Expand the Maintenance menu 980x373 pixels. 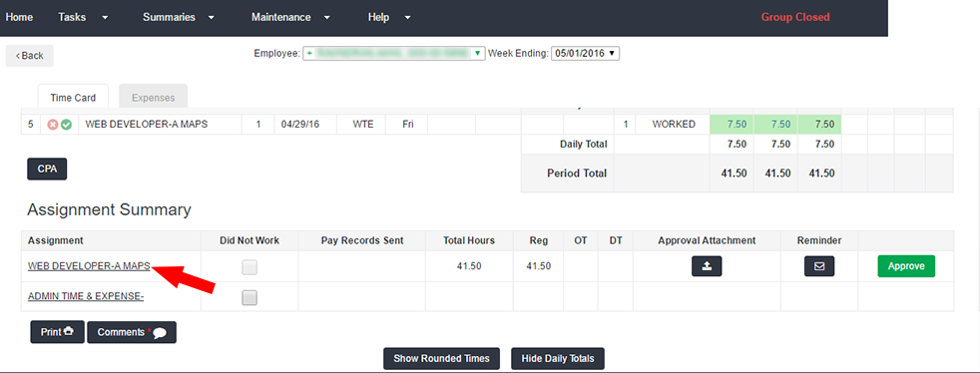291,18
